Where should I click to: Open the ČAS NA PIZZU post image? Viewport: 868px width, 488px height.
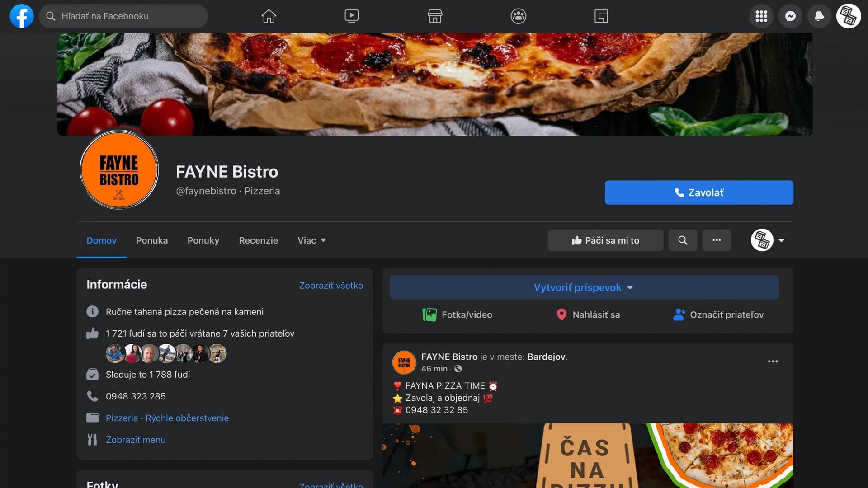coord(588,455)
